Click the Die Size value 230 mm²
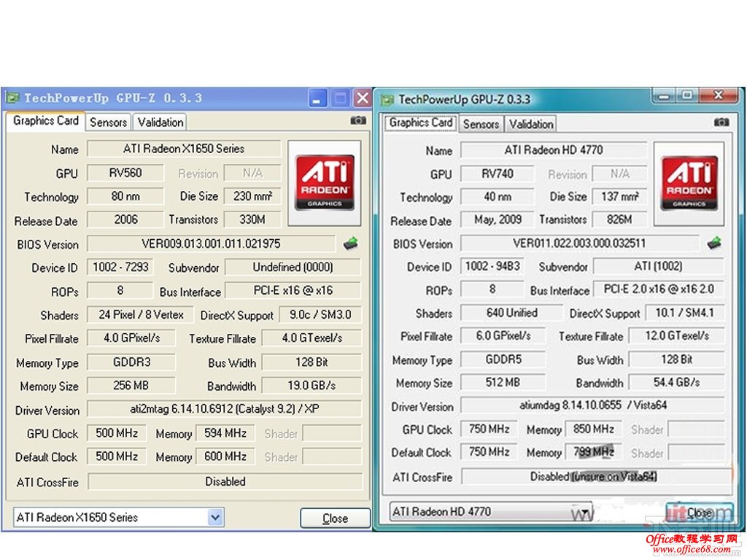This screenshot has height=560, width=747. pos(252,196)
